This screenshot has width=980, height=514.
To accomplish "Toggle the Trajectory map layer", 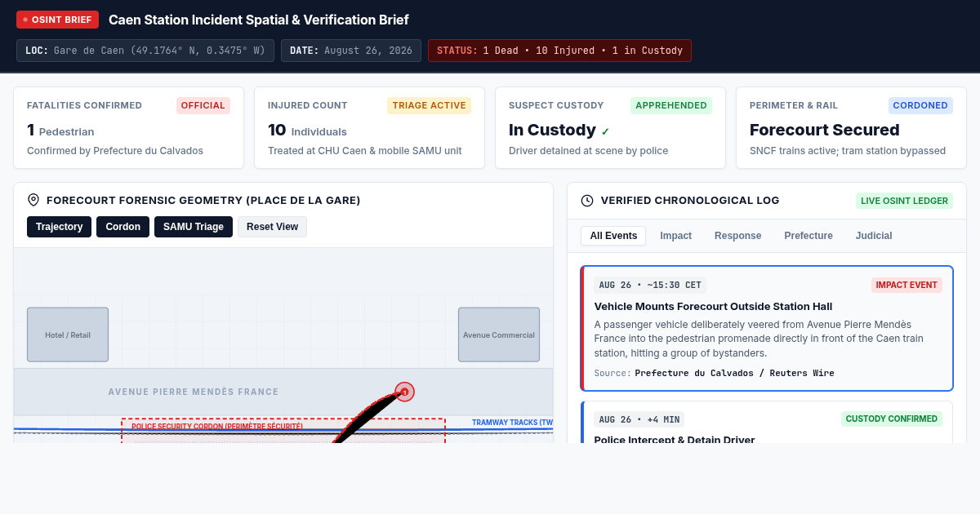I will click(59, 227).
